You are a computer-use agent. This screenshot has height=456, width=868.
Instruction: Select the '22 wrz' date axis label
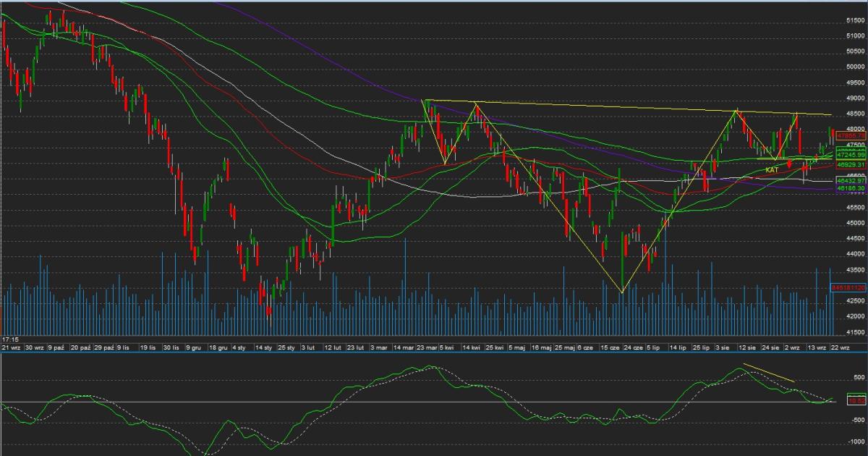click(x=841, y=348)
